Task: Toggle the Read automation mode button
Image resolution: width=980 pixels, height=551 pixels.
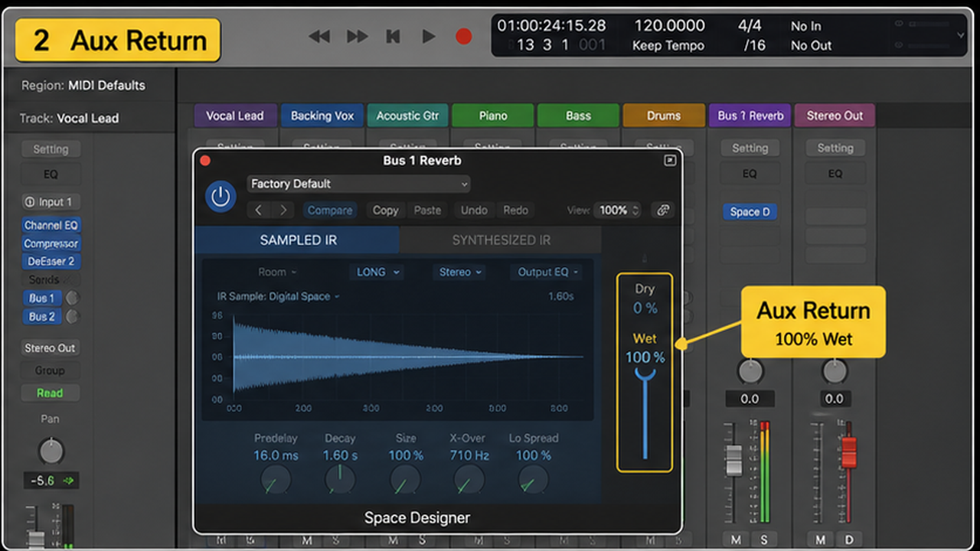Action: click(x=50, y=393)
